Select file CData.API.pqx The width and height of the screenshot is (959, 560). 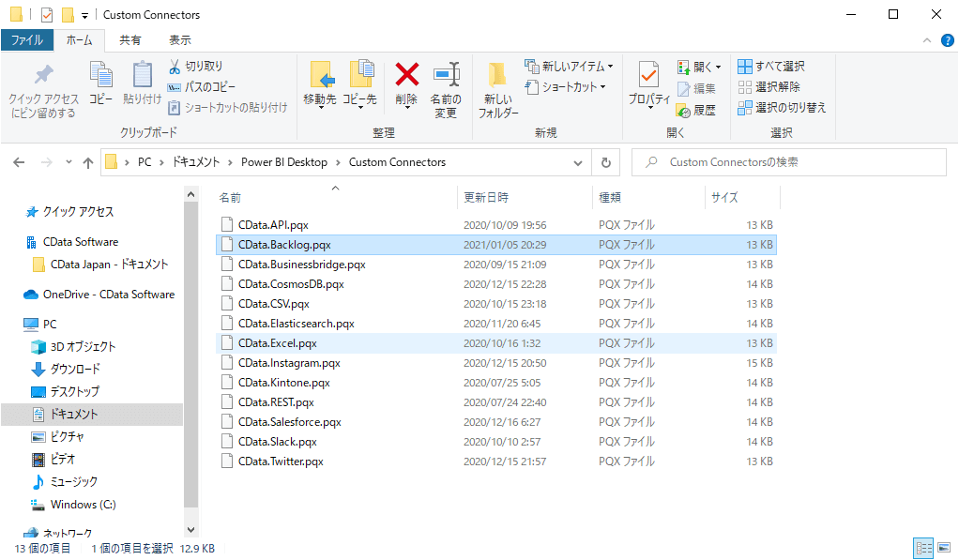(x=496, y=225)
